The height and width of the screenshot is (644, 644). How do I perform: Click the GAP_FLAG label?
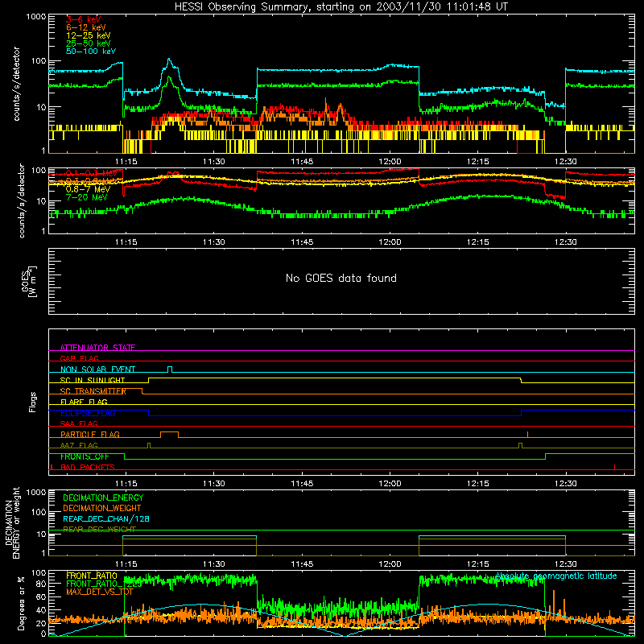79,358
